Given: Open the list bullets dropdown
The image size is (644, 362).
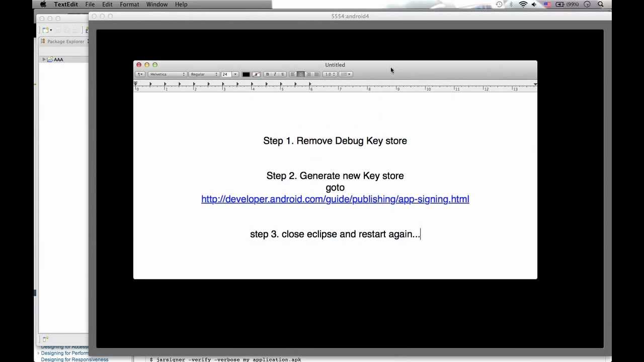Looking at the screenshot, I should point(346,74).
